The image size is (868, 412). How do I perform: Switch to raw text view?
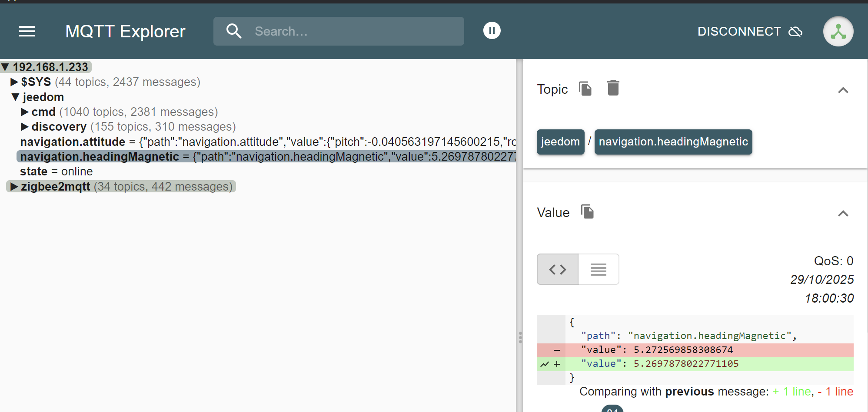[x=599, y=270]
